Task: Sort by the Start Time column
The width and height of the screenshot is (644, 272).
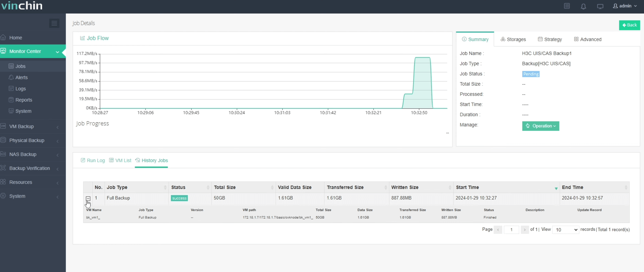Action: coord(506,187)
